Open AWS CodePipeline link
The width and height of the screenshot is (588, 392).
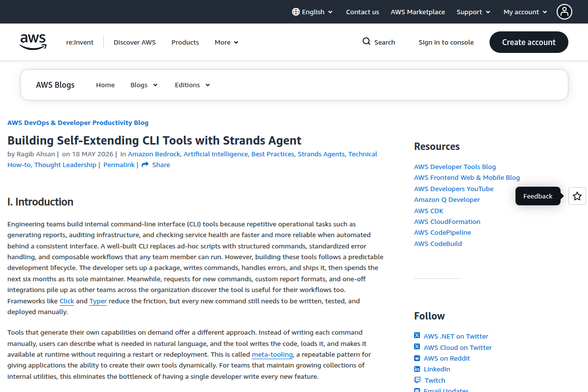pos(442,232)
